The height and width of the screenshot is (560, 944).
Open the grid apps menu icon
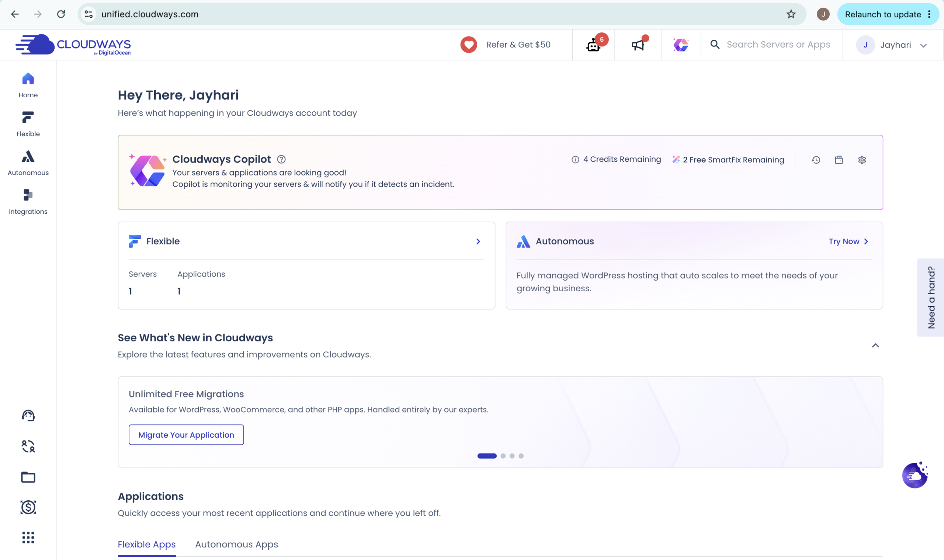point(28,538)
